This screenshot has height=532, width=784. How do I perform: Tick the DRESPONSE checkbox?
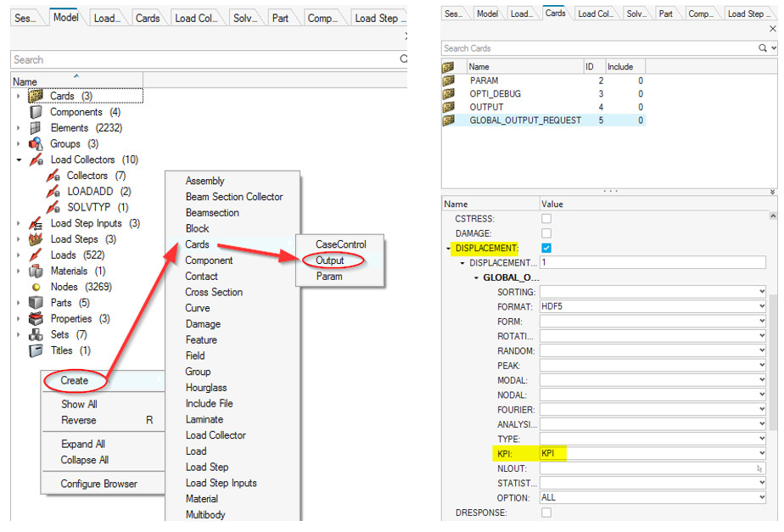[x=546, y=512]
